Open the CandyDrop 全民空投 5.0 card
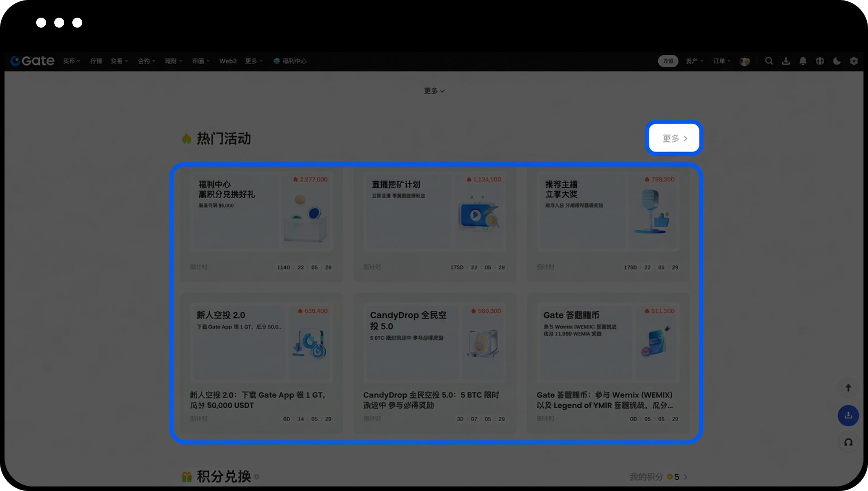 click(434, 362)
